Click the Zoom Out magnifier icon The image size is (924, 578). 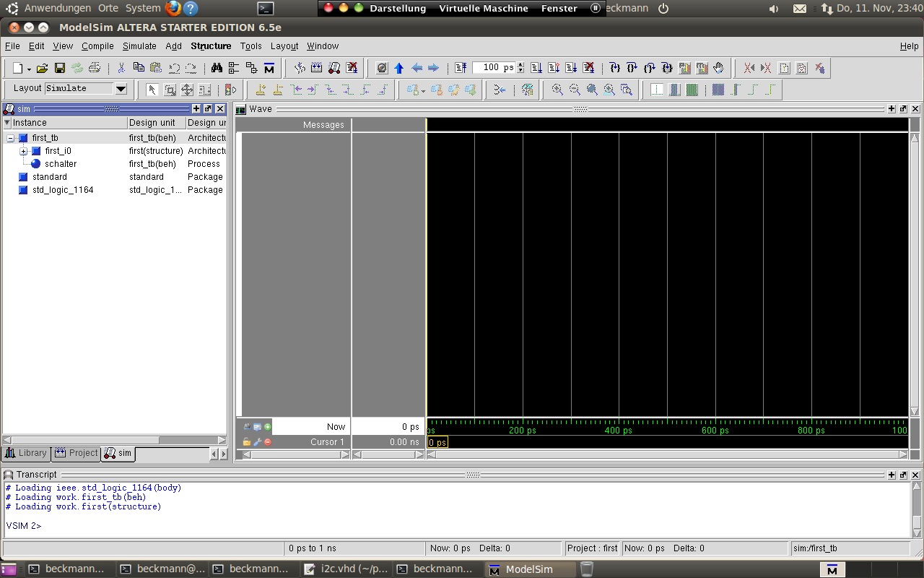575,90
